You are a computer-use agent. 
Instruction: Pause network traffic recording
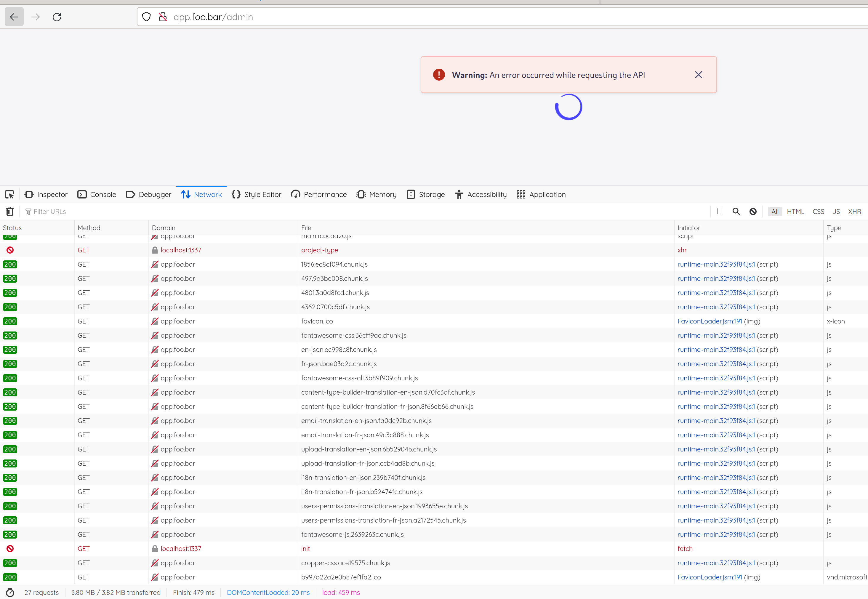(720, 211)
